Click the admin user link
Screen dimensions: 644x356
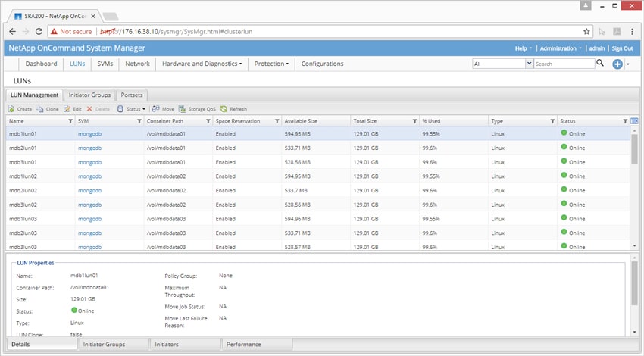(x=597, y=48)
